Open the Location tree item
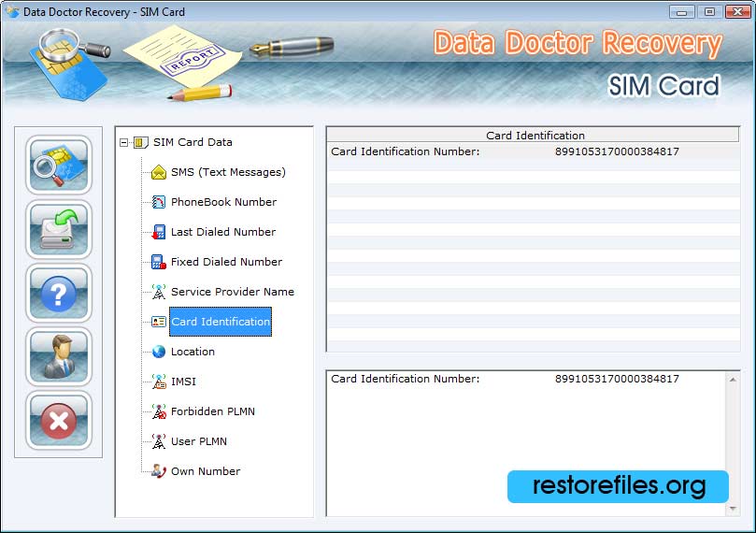This screenshot has height=533, width=756. [x=193, y=352]
